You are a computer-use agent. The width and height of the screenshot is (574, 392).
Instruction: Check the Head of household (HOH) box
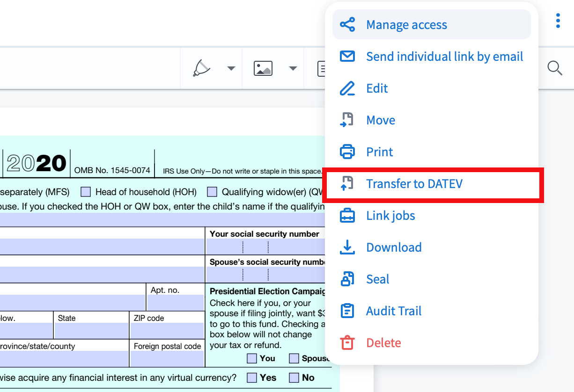(86, 192)
